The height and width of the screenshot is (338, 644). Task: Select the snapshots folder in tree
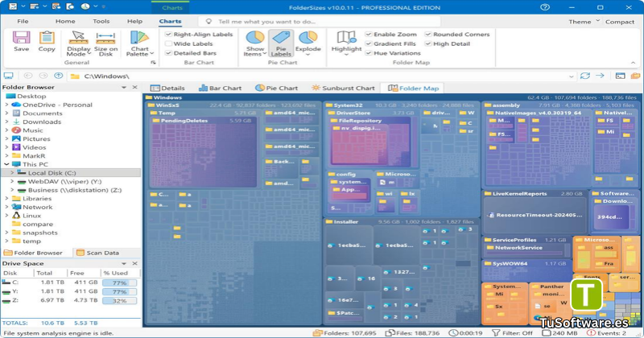(39, 233)
